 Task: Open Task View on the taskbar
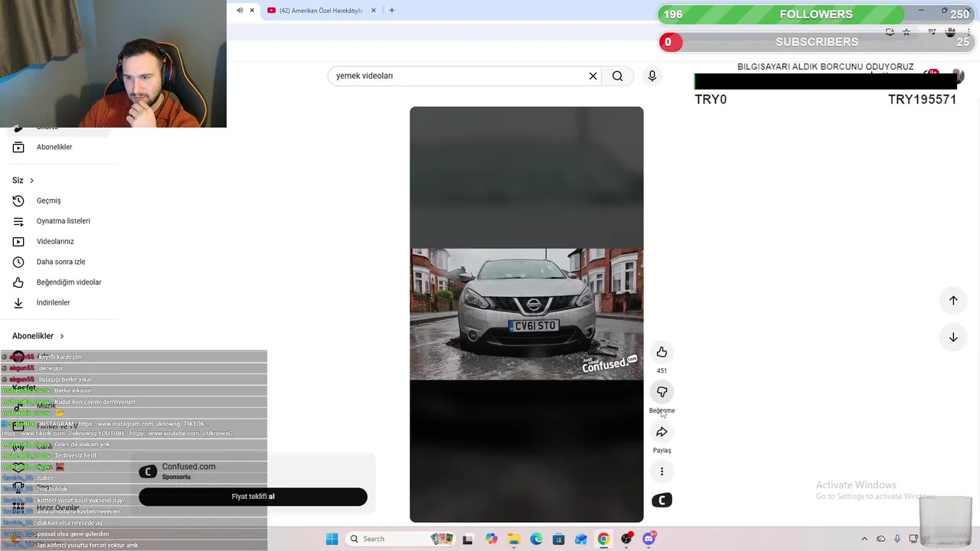pos(468,539)
